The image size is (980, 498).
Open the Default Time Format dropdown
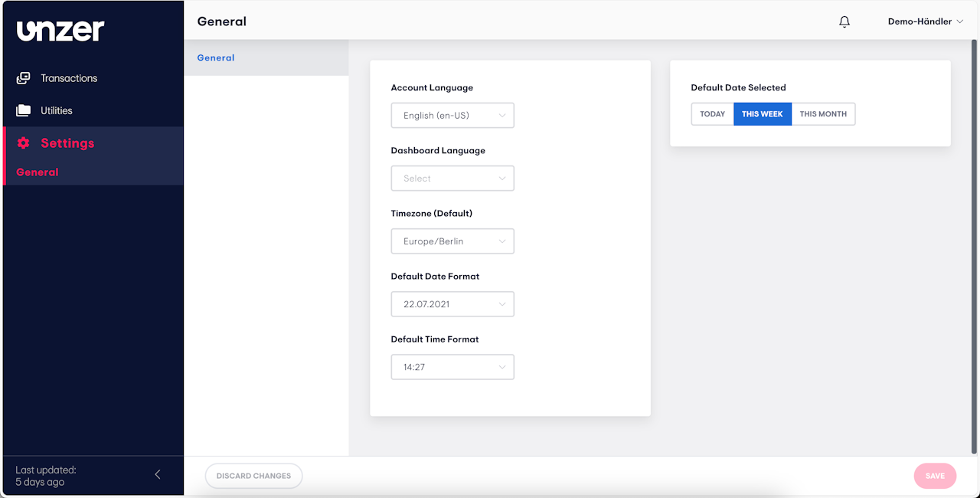pos(452,367)
